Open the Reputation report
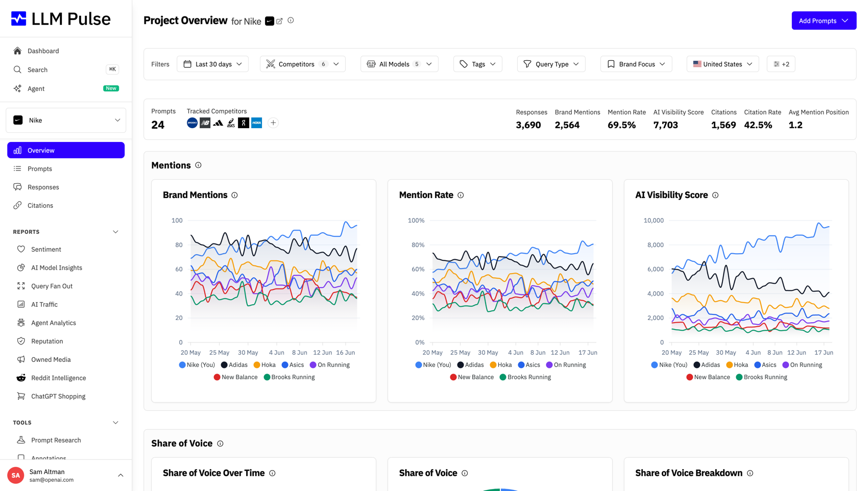868x491 pixels. (66, 341)
